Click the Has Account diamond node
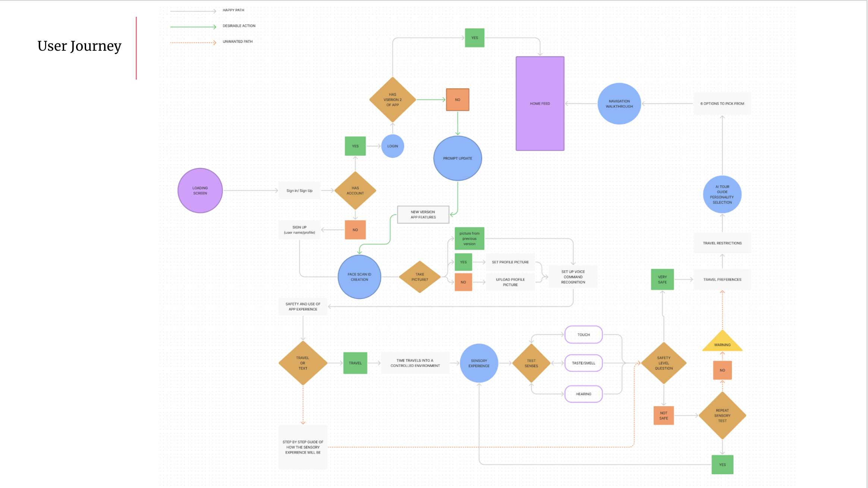This screenshot has width=868, height=488. coord(355,191)
